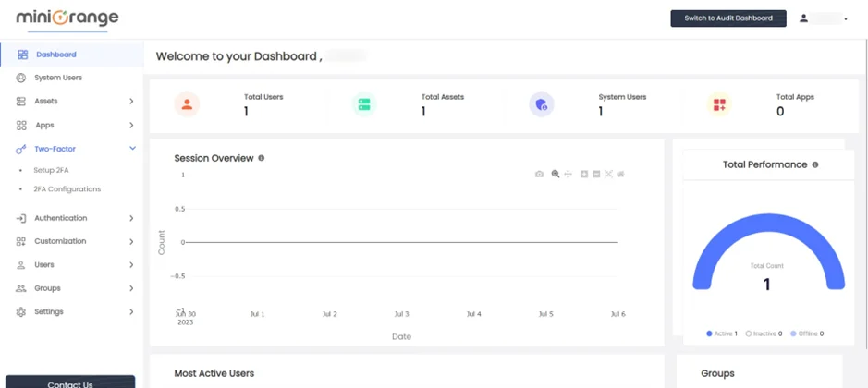868x388 pixels.
Task: Click the Apps grid icon in sidebar
Action: (21, 125)
